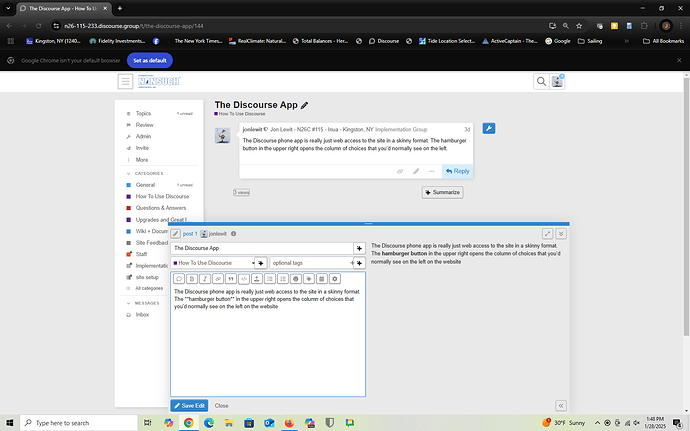This screenshot has height=431, width=690.
Task: Insert blockquote from composer toolbar
Action: (x=231, y=279)
